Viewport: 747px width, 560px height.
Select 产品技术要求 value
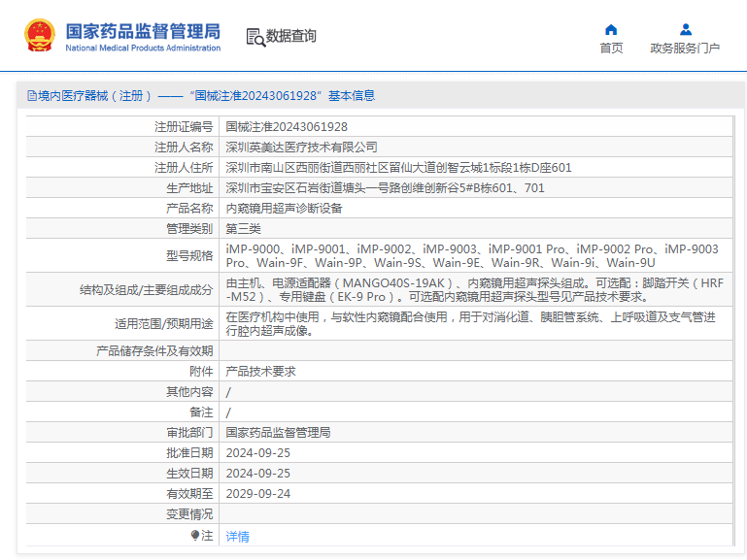pos(260,371)
